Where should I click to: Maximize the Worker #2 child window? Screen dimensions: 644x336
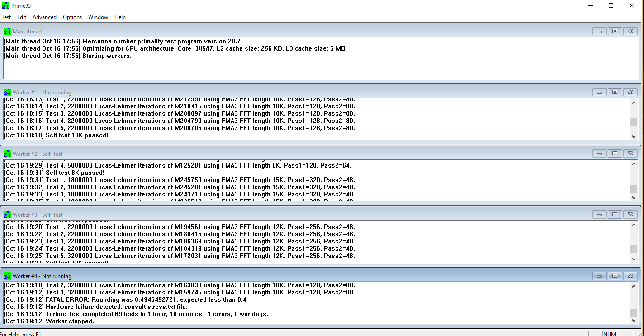(615, 154)
